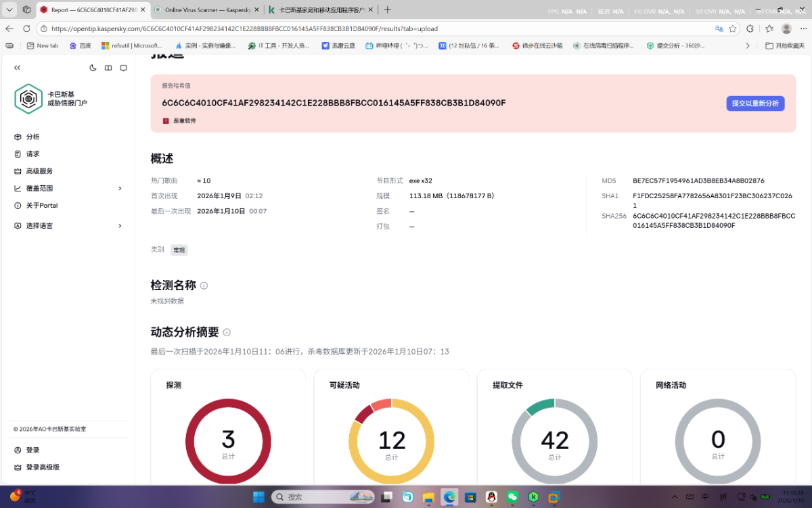
Task: Open the File Explorer taskbar icon
Action: click(x=428, y=497)
